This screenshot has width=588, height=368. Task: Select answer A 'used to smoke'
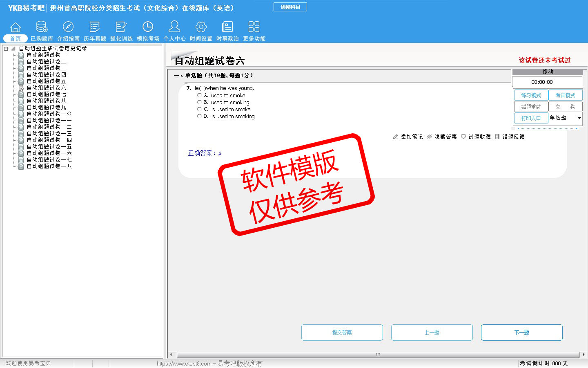tap(199, 95)
